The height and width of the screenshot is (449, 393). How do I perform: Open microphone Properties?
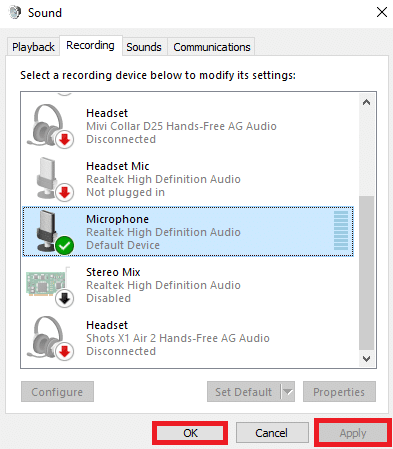coord(339,392)
